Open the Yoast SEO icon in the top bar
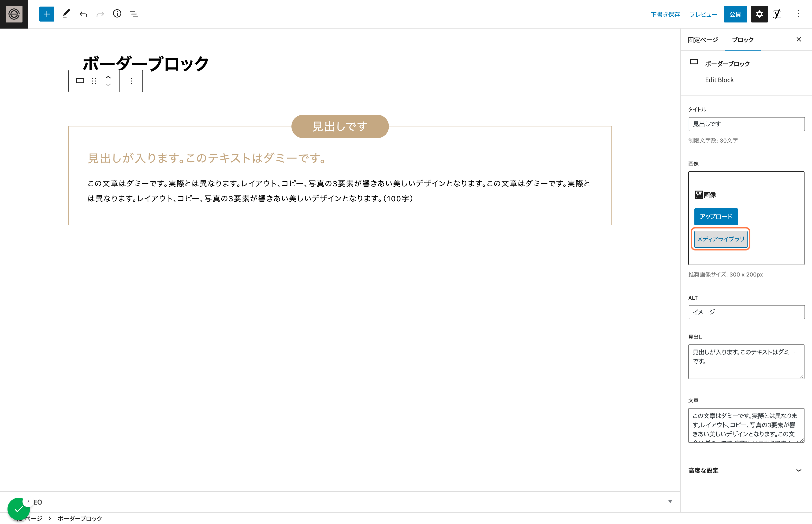The width and height of the screenshot is (812, 524). pos(777,14)
